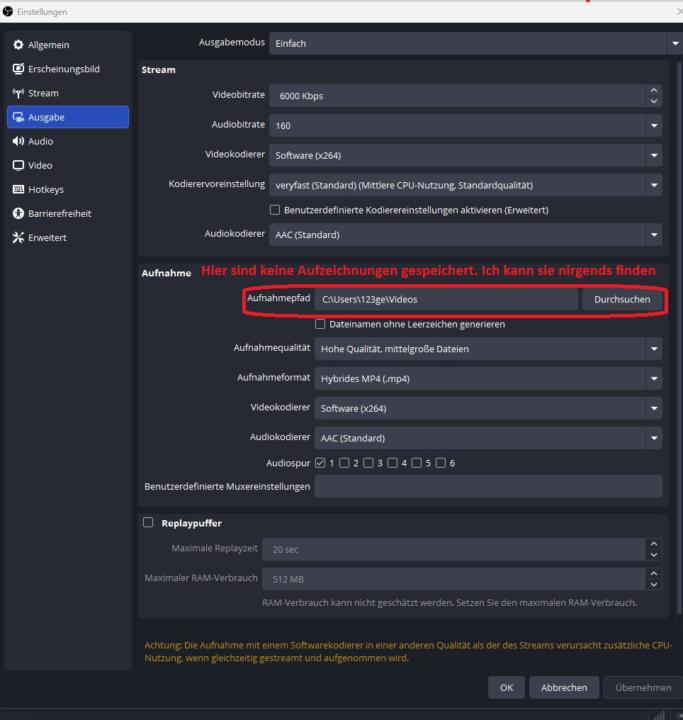The width and height of the screenshot is (683, 720).
Task: Increase Videobitrate with up arrow
Action: (x=654, y=90)
